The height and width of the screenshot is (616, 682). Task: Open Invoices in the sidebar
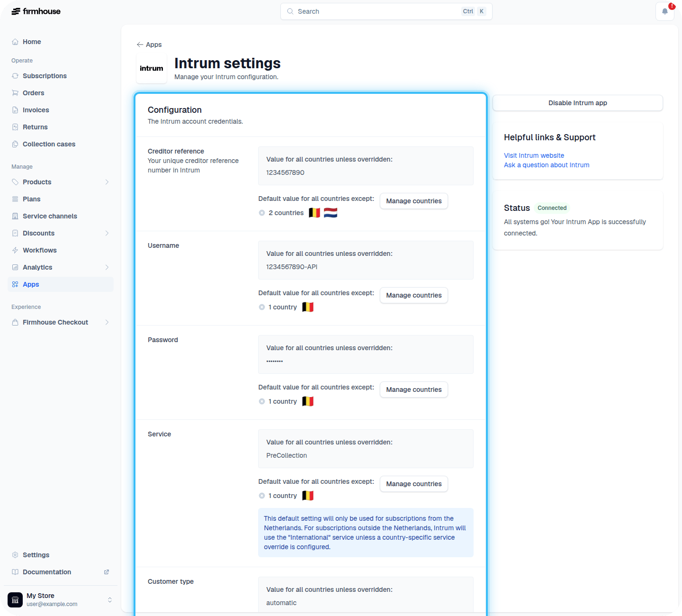[x=61, y=110]
